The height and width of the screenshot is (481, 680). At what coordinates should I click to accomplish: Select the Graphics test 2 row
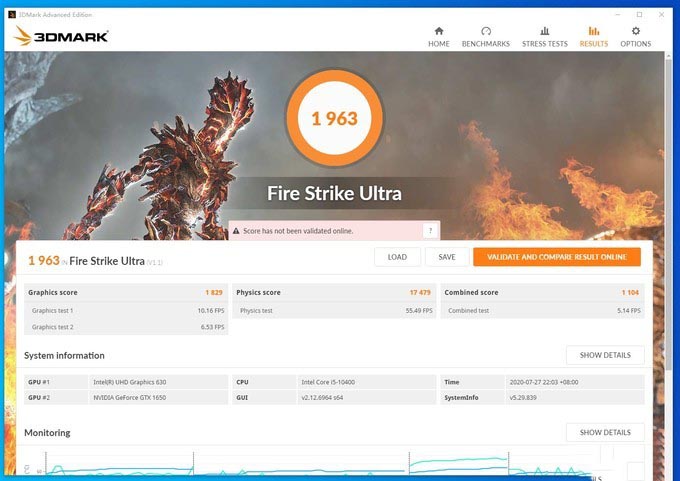126,327
